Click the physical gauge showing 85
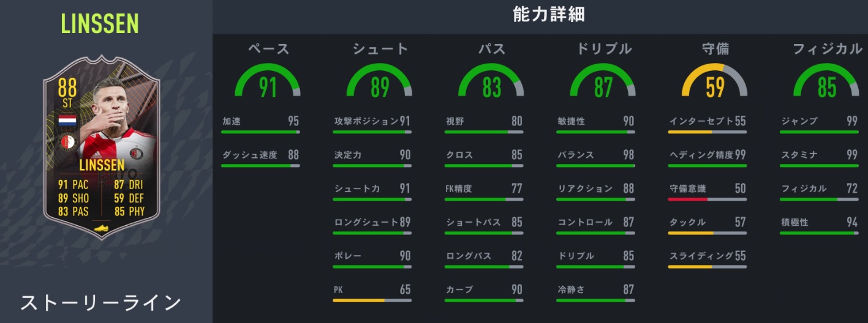 point(826,81)
